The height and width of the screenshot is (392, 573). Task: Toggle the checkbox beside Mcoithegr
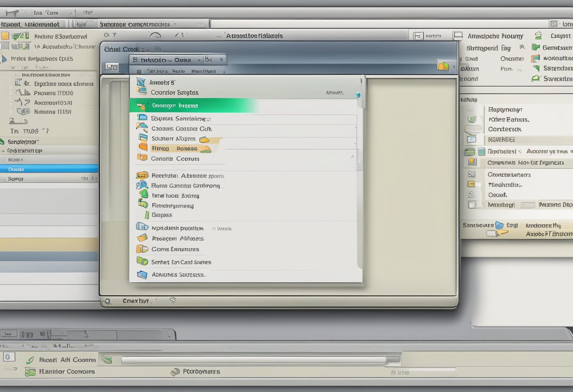pyautogui.click(x=472, y=205)
